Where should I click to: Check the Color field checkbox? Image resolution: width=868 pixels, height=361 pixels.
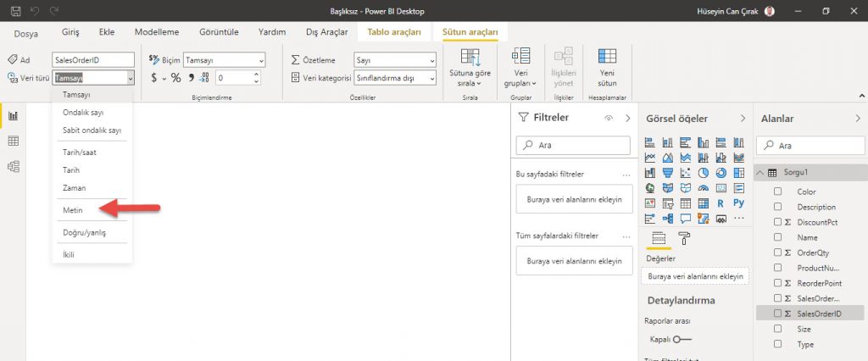pyautogui.click(x=778, y=192)
